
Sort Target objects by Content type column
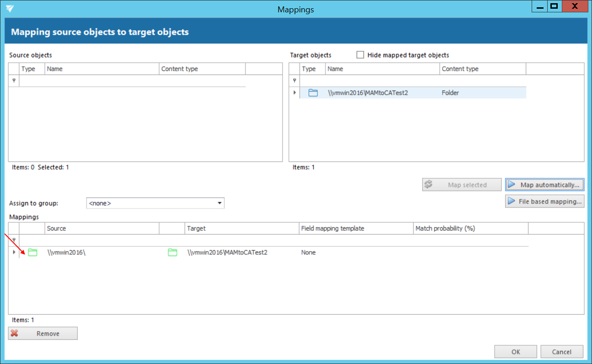(x=482, y=69)
